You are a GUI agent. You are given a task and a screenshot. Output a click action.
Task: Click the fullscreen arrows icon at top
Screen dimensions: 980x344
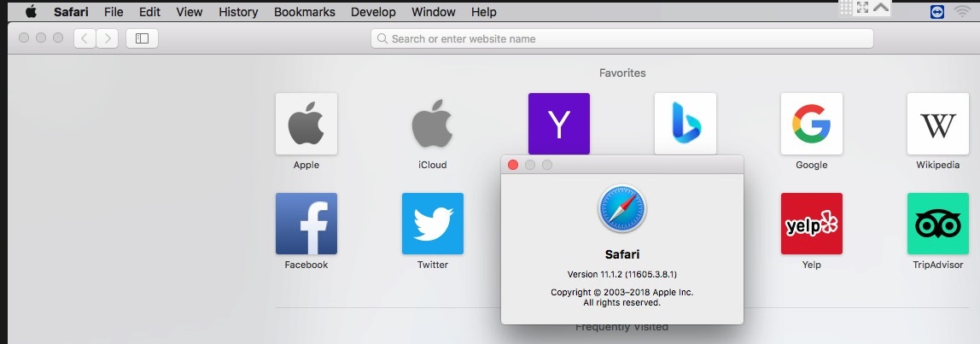coord(862,8)
